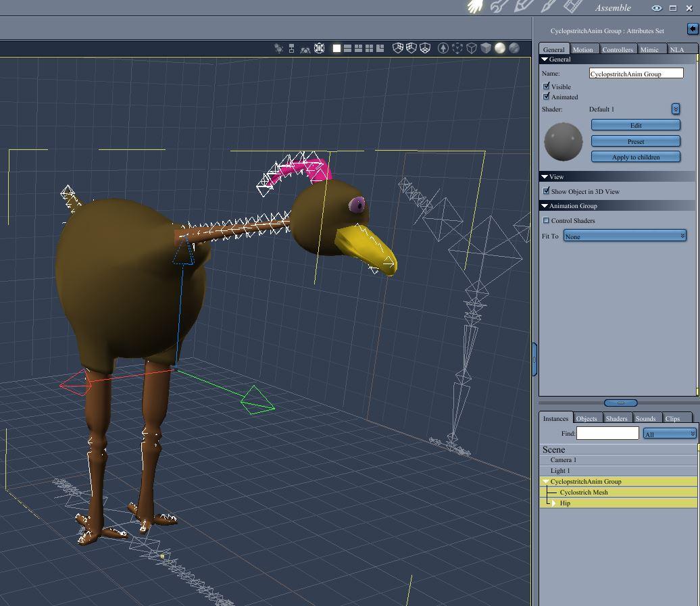Toggle second working box plane icon

point(411,48)
